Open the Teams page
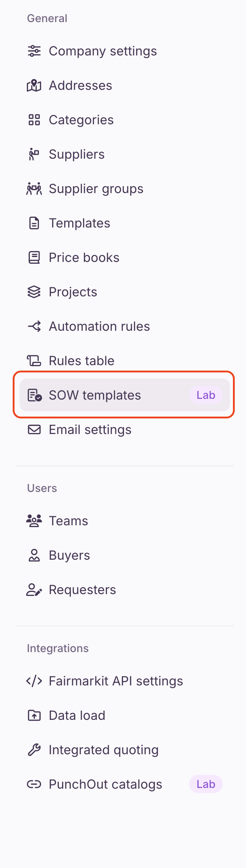This screenshot has width=246, height=868. coord(68,521)
